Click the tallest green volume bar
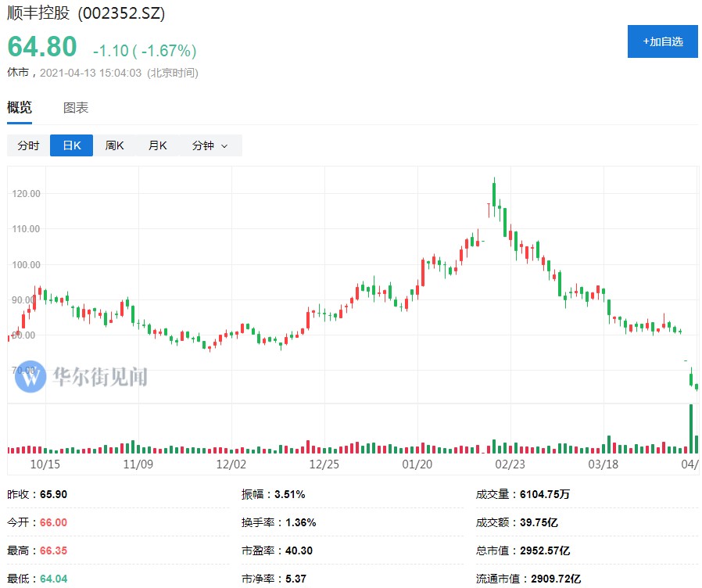 tap(691, 428)
